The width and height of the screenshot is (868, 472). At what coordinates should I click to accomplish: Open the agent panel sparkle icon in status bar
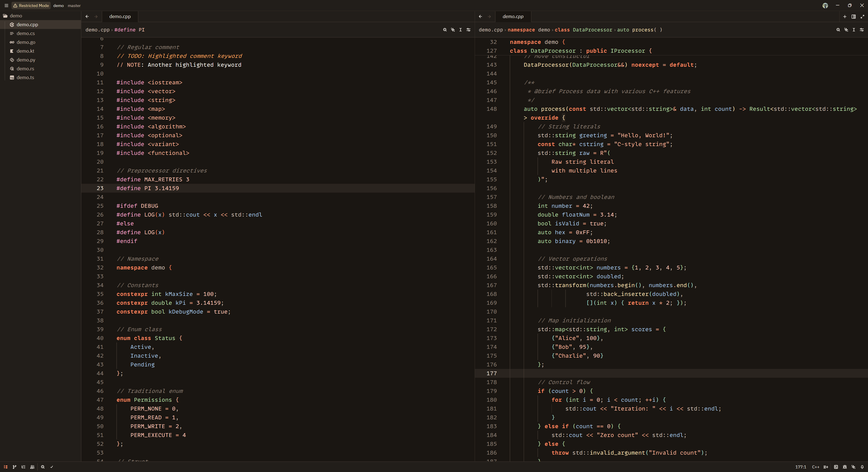(854, 467)
